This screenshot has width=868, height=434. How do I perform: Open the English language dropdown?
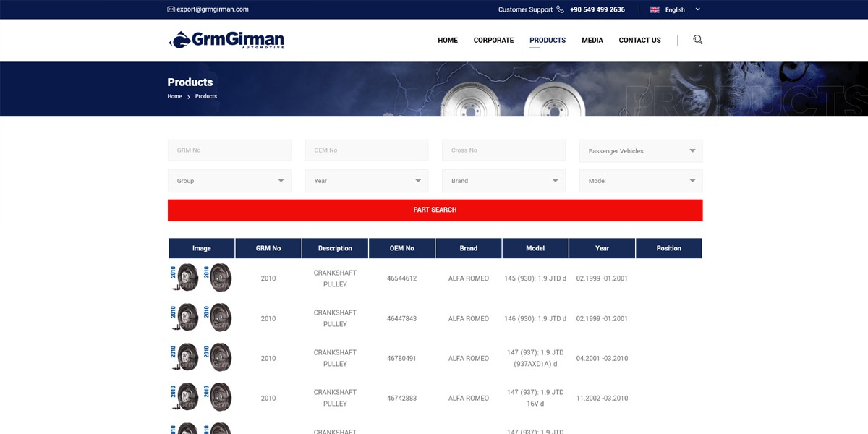(676, 9)
